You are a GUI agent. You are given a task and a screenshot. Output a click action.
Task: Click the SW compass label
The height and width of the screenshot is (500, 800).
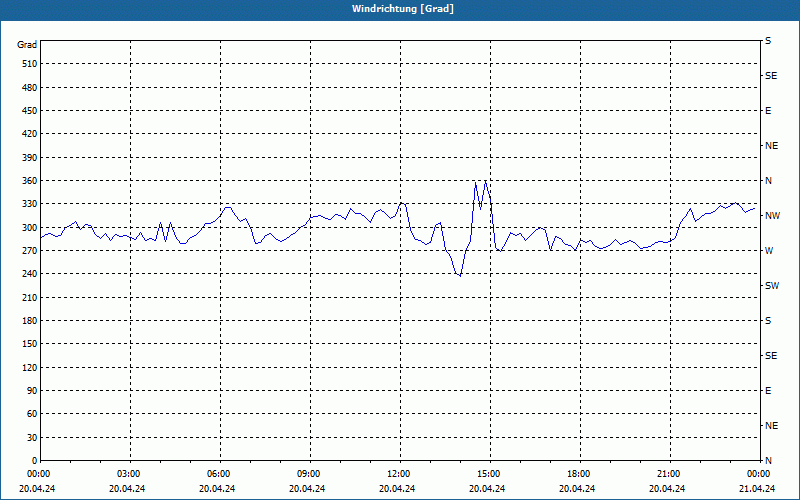click(772, 286)
